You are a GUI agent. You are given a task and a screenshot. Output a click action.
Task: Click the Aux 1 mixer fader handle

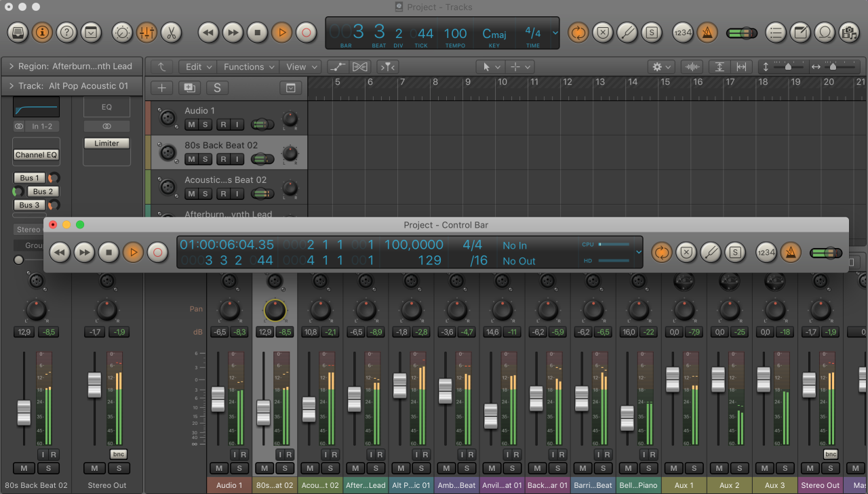coord(672,379)
